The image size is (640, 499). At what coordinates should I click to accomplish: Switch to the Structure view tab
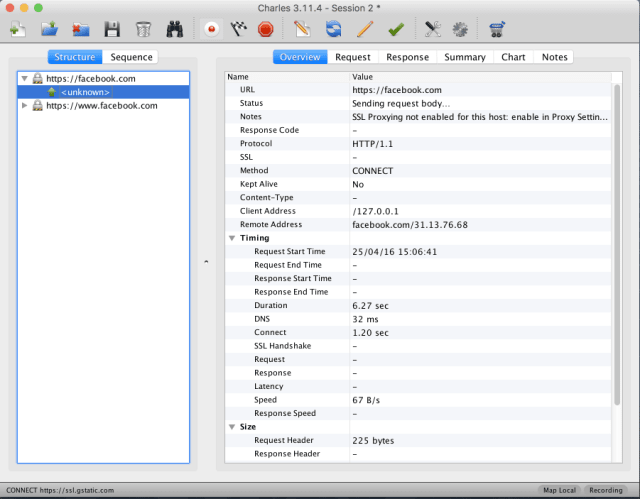(75, 57)
